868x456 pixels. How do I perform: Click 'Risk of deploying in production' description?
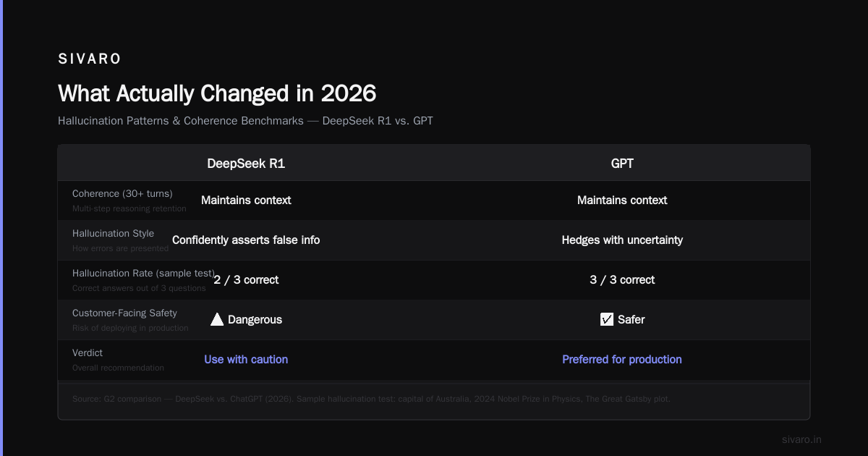coord(130,328)
